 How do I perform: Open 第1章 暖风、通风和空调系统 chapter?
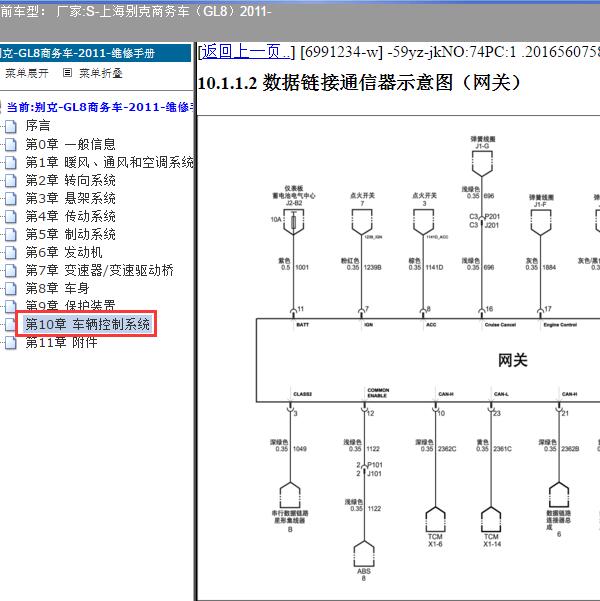109,163
